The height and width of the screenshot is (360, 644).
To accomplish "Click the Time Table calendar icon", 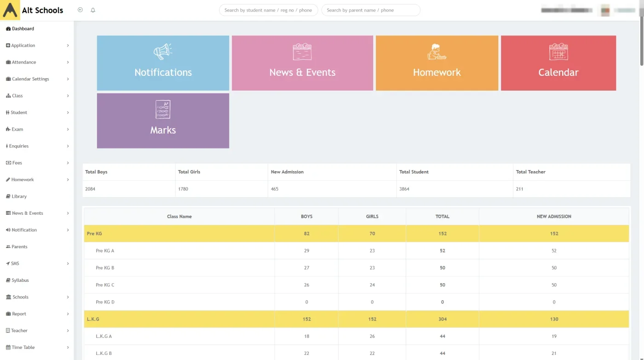I will point(8,348).
